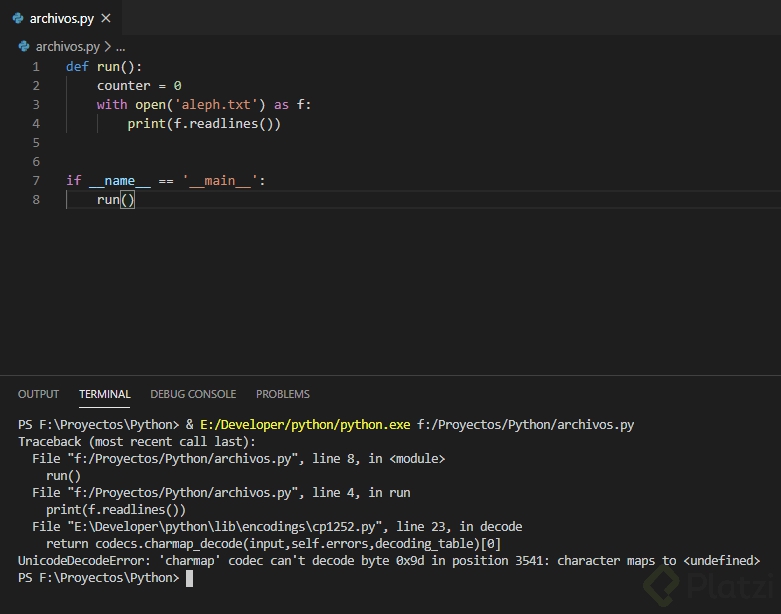The width and height of the screenshot is (781, 614).
Task: Expand the breadcrumb ellipsis symbol list
Action: (x=120, y=46)
